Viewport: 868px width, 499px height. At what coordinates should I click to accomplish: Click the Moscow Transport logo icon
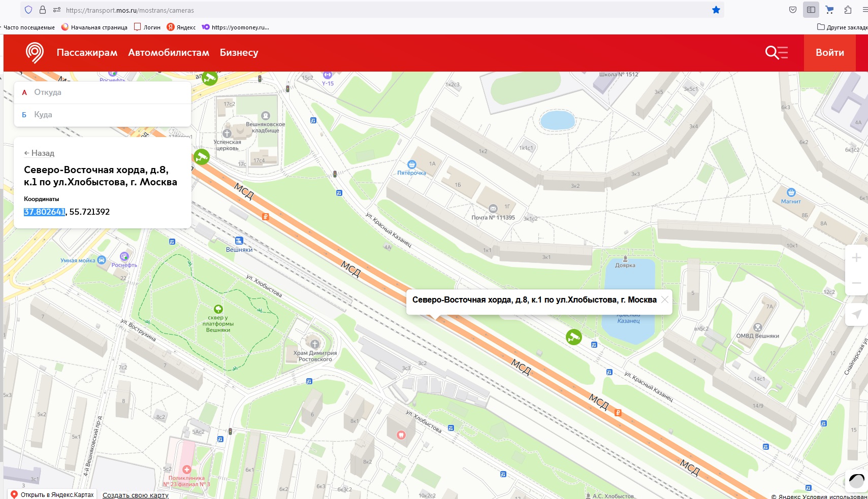[35, 52]
